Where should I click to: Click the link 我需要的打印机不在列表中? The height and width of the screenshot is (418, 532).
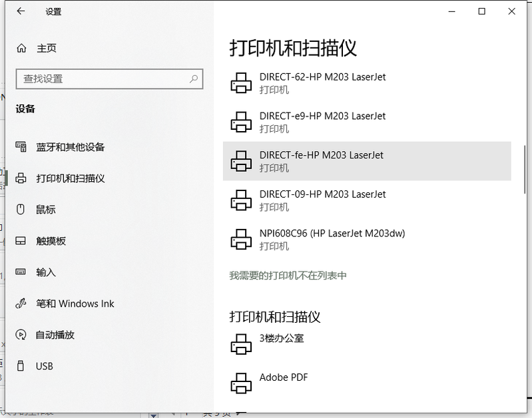pyautogui.click(x=288, y=275)
